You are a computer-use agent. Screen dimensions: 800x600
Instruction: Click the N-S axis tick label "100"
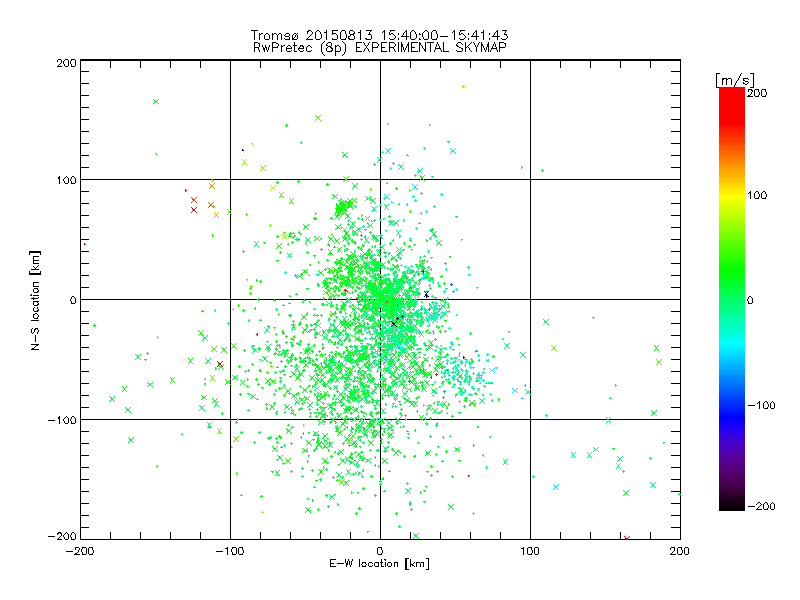pyautogui.click(x=66, y=180)
